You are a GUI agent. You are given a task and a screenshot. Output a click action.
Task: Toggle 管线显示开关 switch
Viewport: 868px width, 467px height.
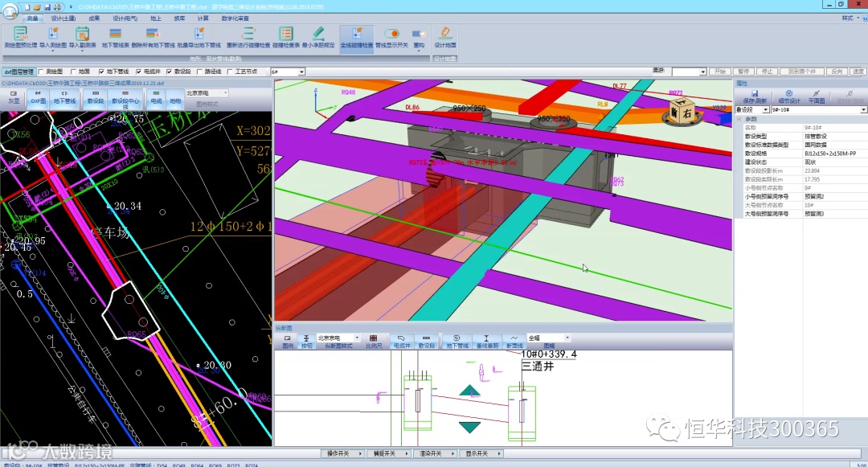391,34
